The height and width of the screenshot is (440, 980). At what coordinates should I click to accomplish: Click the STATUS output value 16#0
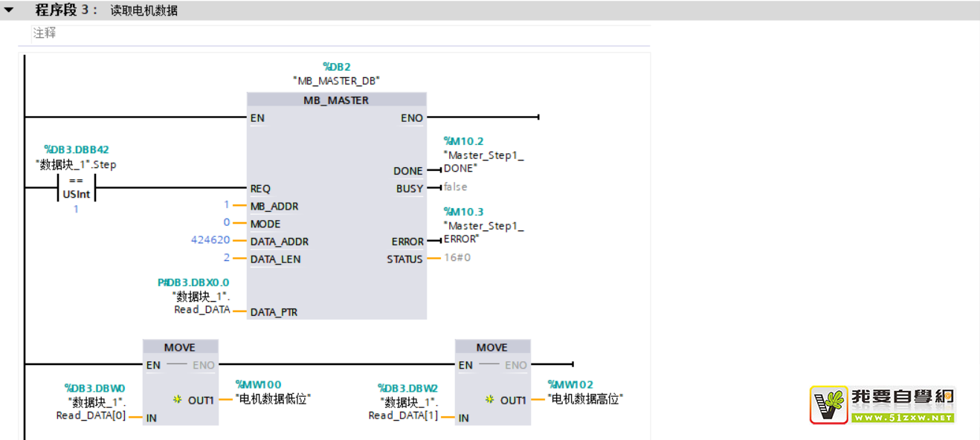(457, 258)
